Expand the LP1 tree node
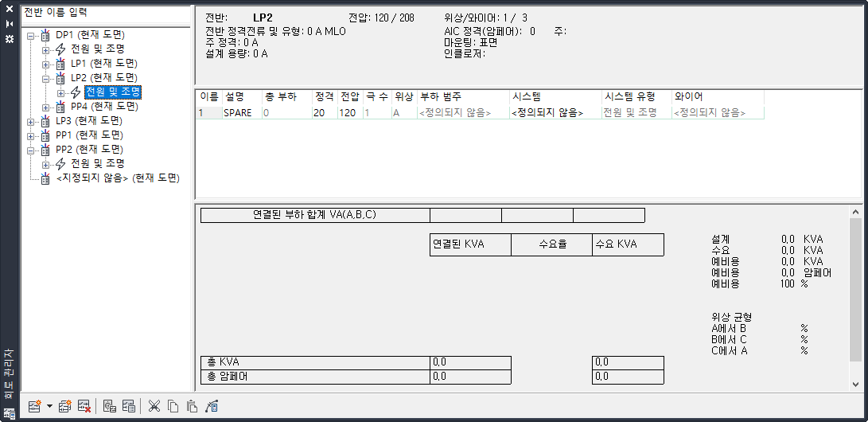Screen dimensions: 868x422 (45, 64)
